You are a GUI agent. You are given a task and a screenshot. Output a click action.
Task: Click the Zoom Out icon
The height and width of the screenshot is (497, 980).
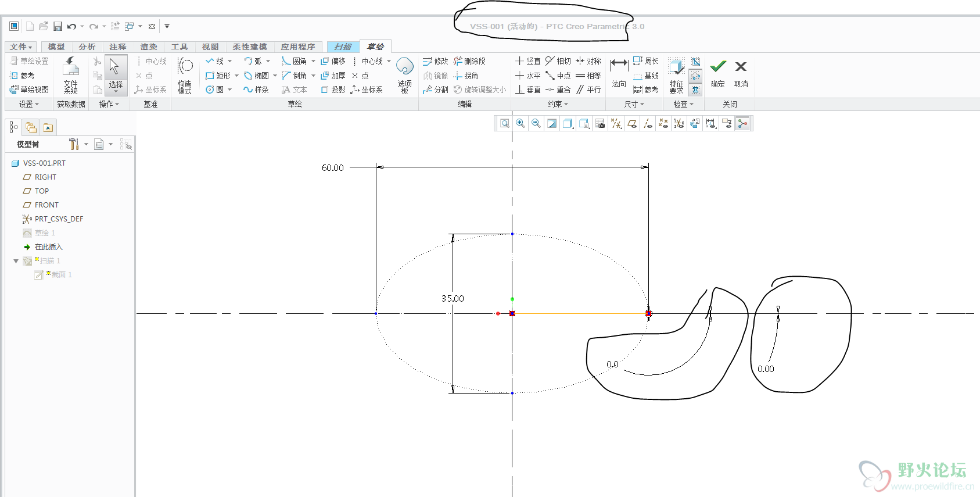point(536,123)
